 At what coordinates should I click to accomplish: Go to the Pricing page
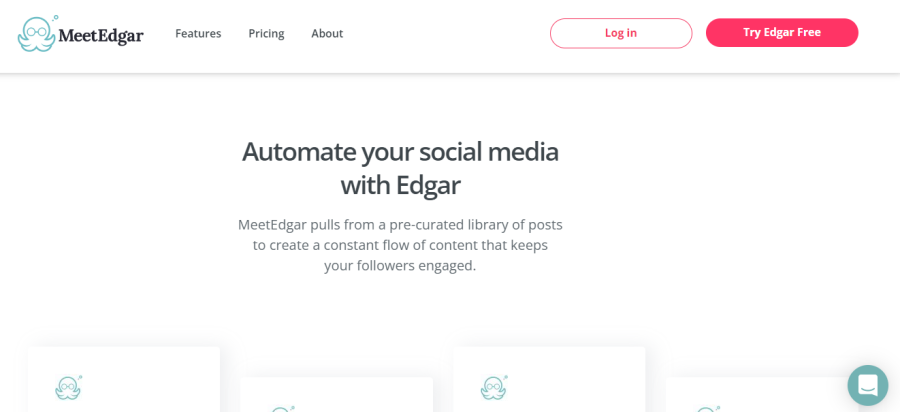tap(266, 33)
